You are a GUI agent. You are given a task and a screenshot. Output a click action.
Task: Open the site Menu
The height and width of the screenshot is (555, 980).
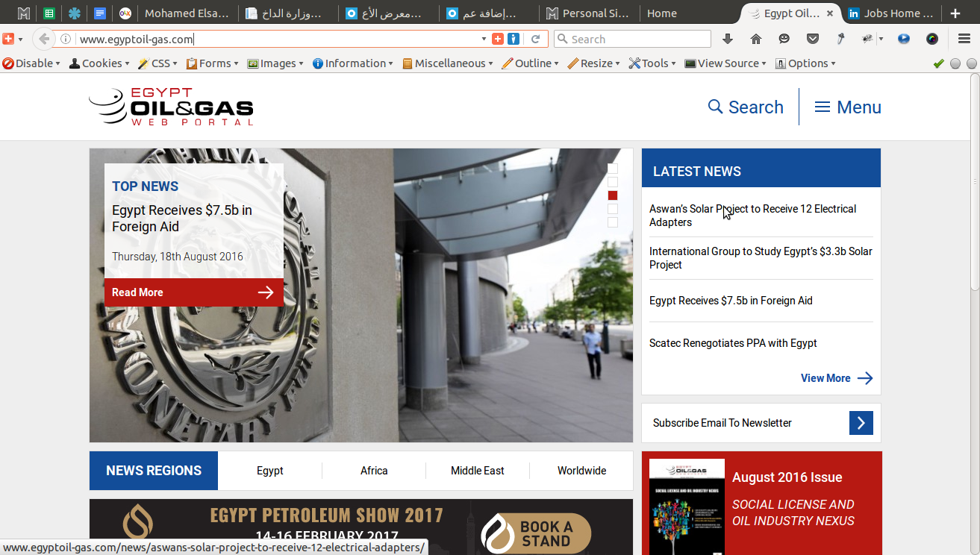tap(848, 107)
